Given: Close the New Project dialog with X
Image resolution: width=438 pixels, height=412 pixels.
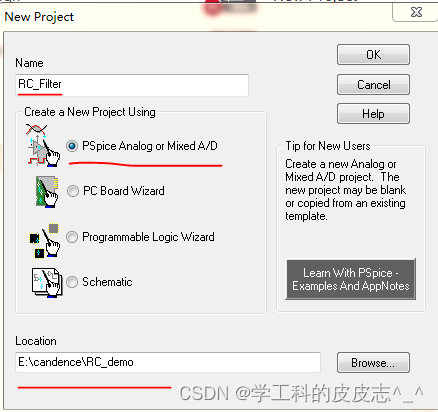Looking at the screenshot, I should 416,12.
